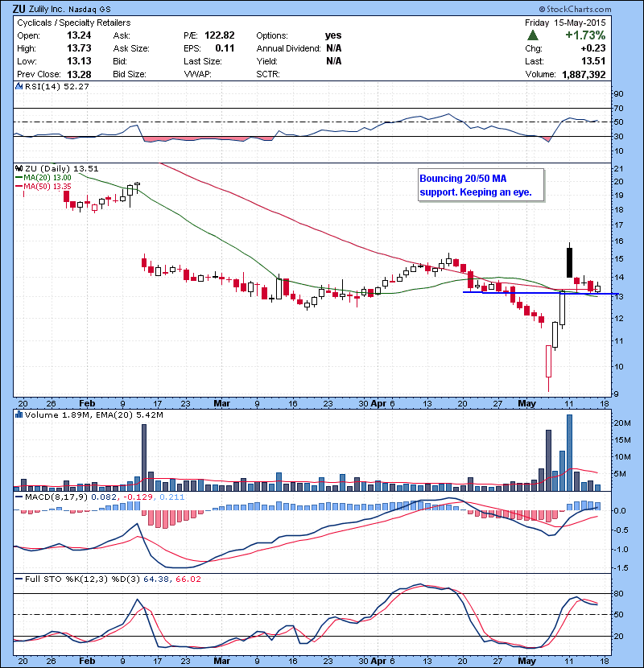Click the Options value yes
Image resolution: width=644 pixels, height=668 pixels.
coord(333,35)
